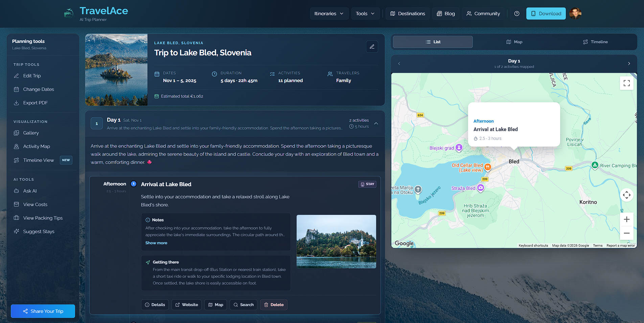Screen dimensions: 644x323
Task: Open Community in top navigation
Action: click(x=483, y=14)
